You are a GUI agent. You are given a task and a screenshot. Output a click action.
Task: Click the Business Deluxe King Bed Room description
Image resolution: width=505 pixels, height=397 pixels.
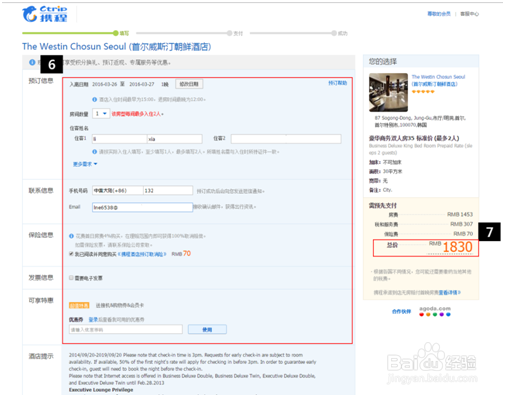click(x=420, y=149)
